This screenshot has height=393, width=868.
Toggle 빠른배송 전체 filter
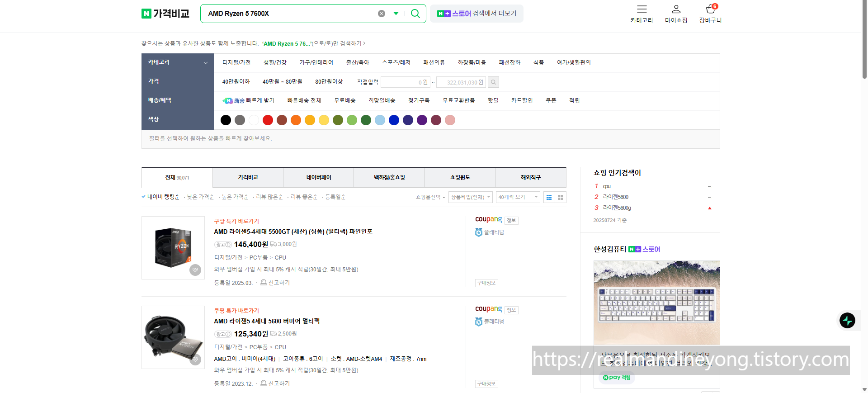tap(304, 100)
